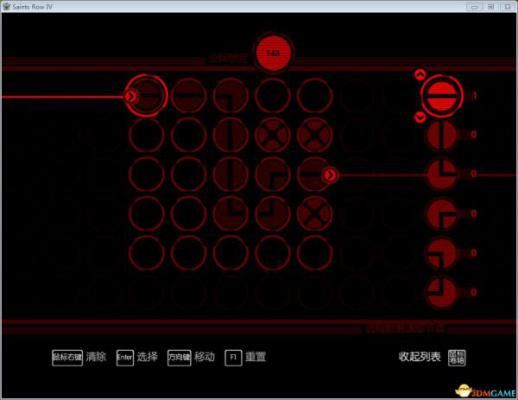Select the blocked X cell at the end of the fourth grid row
The width and height of the screenshot is (518, 400).
tap(314, 214)
